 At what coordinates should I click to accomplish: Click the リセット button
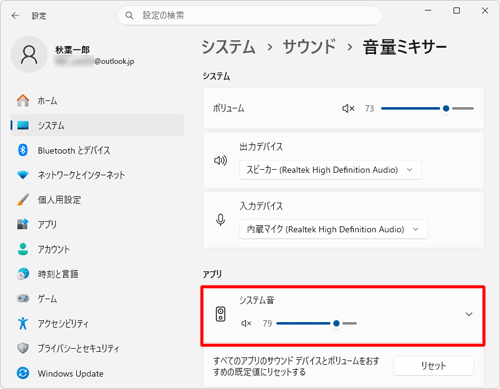(x=433, y=366)
